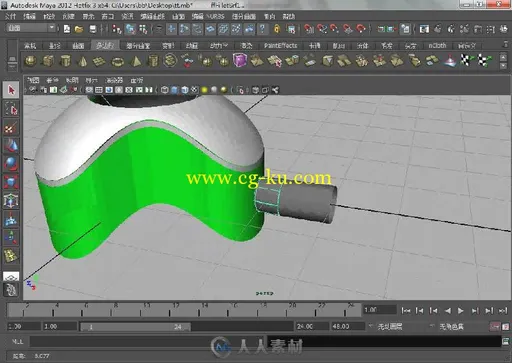Click the save scene icon
Screen dimensions: 512x363
tap(93, 29)
